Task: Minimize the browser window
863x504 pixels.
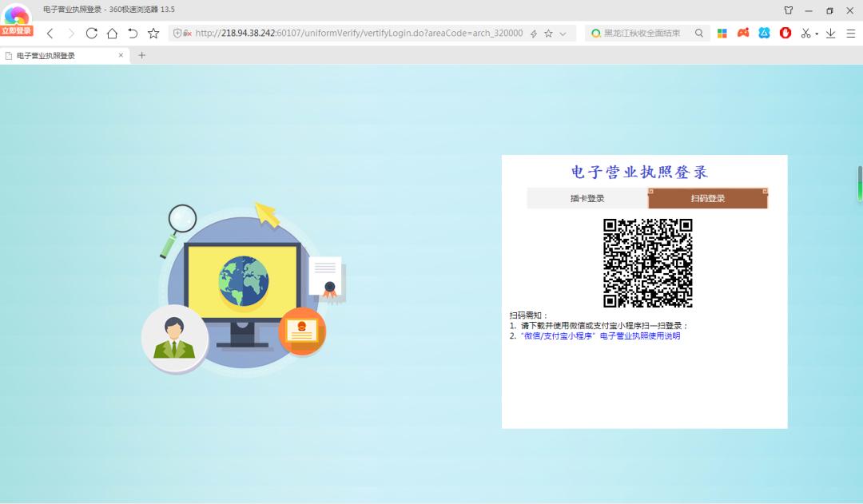Action: (x=809, y=10)
